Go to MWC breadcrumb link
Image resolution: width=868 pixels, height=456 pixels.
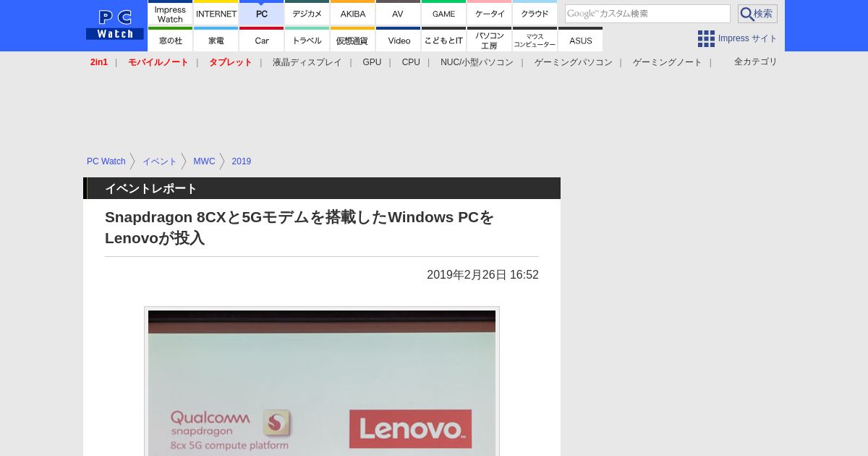click(204, 161)
